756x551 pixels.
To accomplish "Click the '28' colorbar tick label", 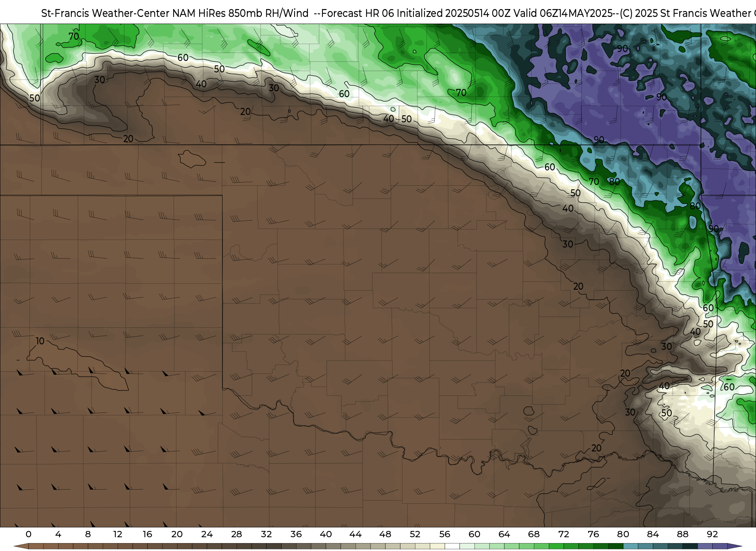I will 237,534.
